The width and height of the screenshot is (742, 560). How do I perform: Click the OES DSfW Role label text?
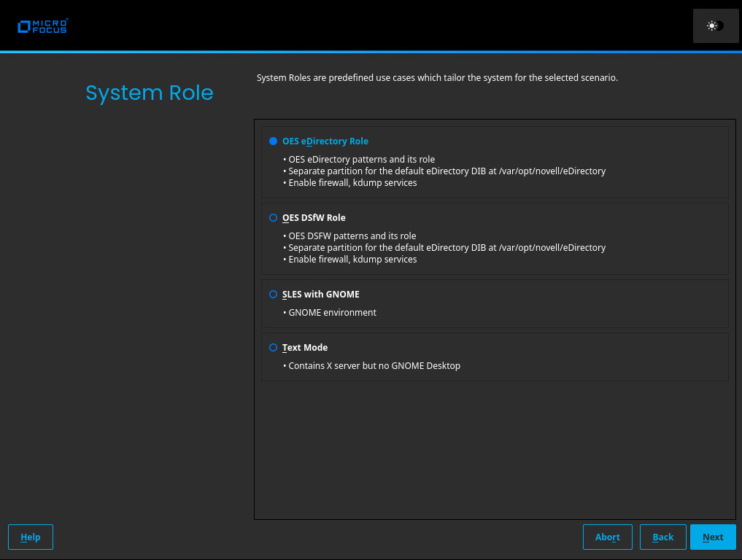[x=314, y=218]
